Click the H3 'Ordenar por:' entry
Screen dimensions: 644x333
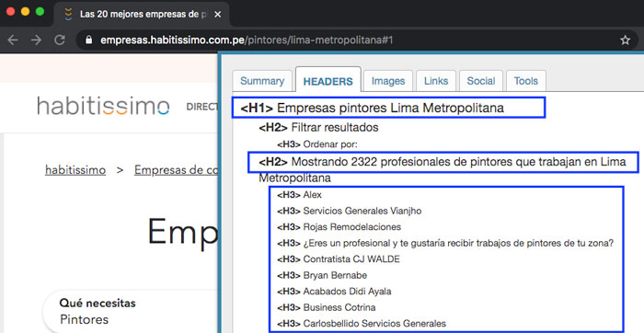317,144
